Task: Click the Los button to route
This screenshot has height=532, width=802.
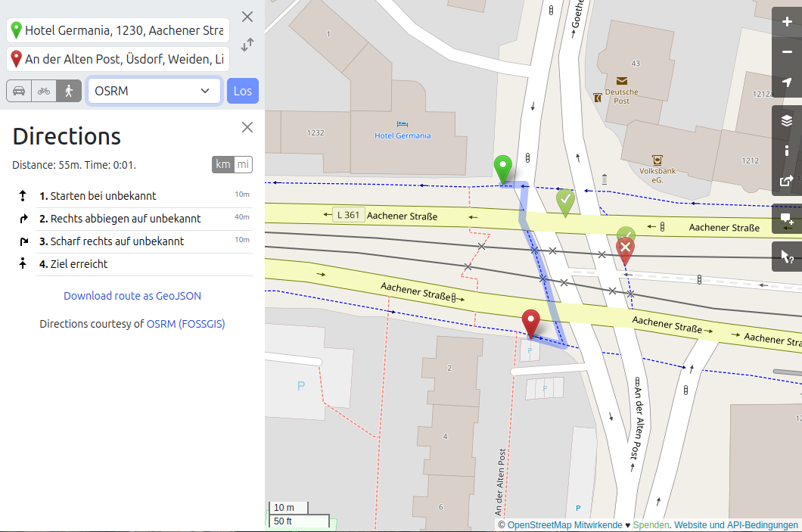Action: click(242, 91)
